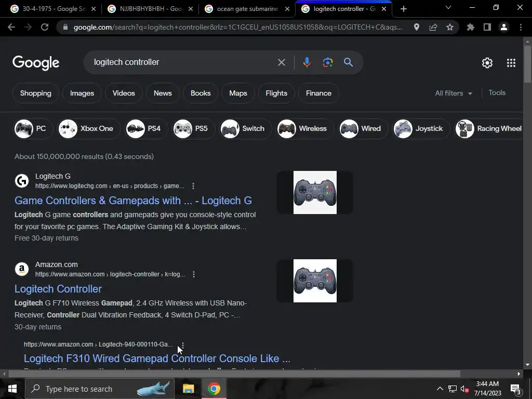Share this page via address bar icon
The height and width of the screenshot is (399, 532).
(x=433, y=27)
